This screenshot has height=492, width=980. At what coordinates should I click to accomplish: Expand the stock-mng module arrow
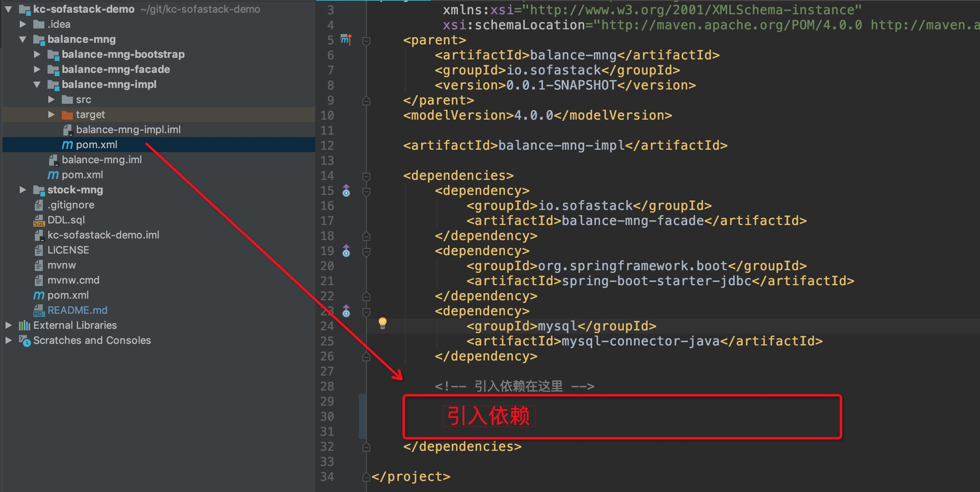(23, 190)
